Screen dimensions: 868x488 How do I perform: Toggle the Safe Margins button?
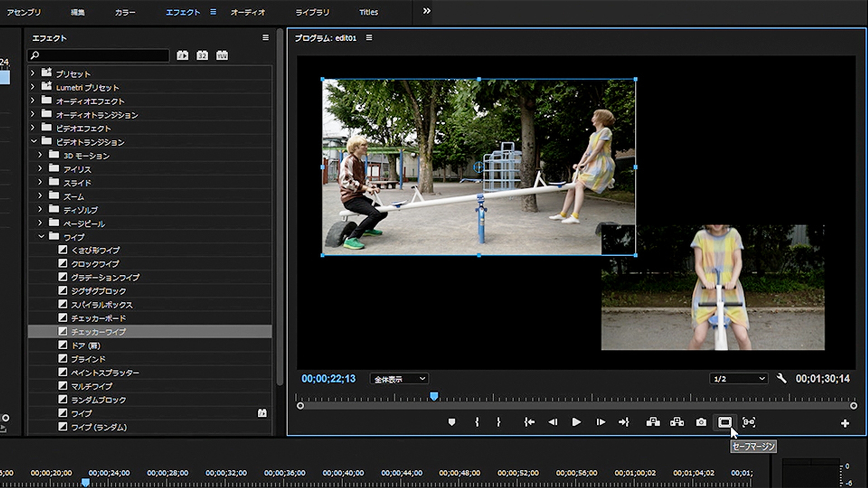[725, 422]
